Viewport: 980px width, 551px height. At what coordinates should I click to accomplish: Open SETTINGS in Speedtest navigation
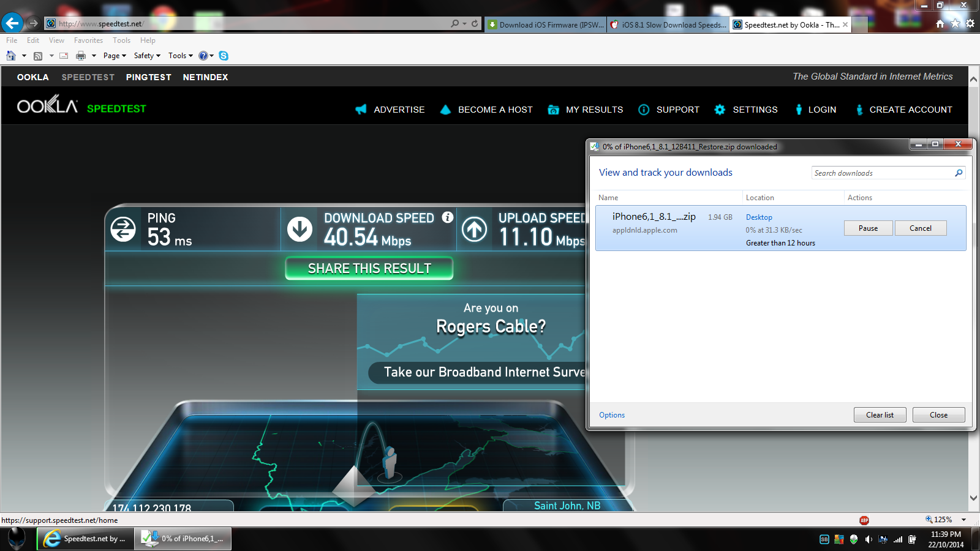(746, 110)
